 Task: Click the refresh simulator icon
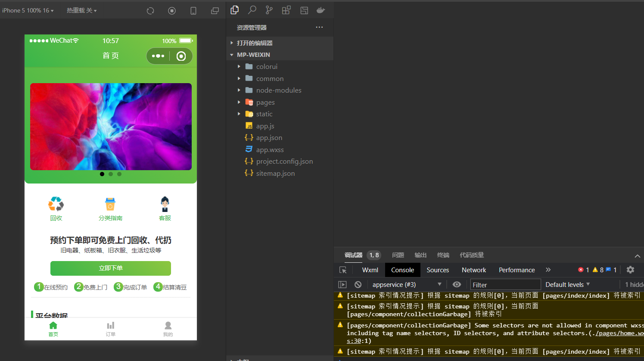click(150, 11)
